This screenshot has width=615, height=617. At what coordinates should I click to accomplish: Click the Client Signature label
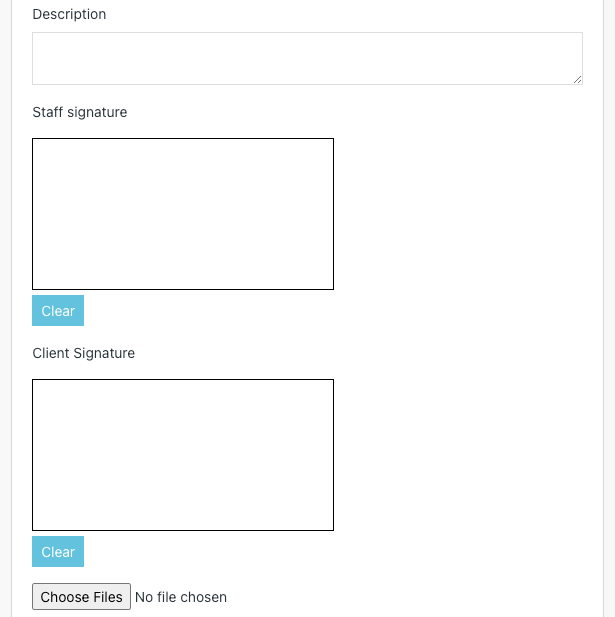pyautogui.click(x=83, y=353)
